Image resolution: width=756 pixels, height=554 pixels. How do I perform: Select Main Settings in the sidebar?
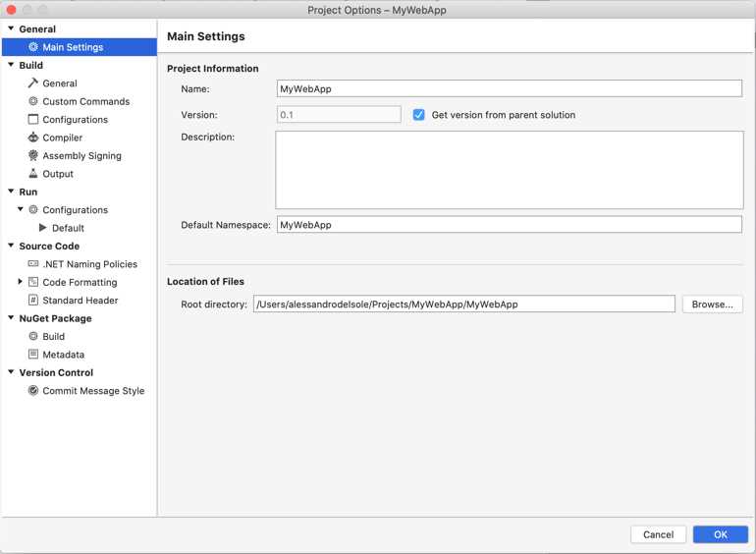click(x=80, y=47)
